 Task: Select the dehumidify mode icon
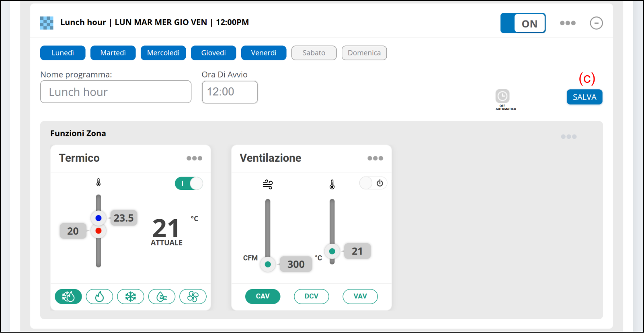162,297
